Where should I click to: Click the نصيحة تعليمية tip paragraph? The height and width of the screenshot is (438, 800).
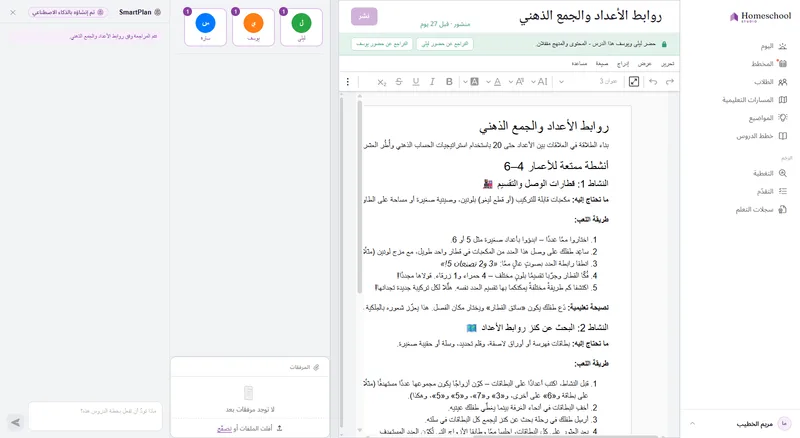[x=487, y=307]
